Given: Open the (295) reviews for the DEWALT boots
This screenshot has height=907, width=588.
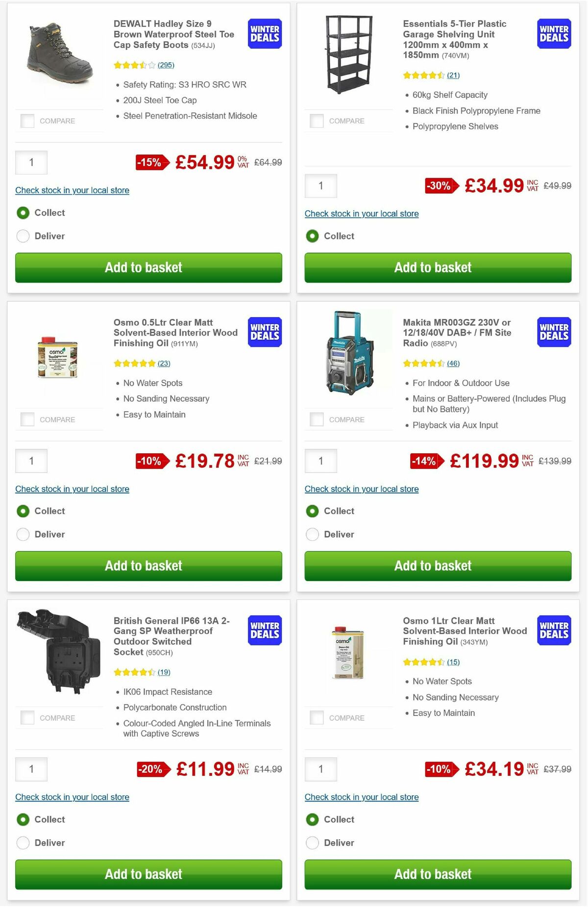Looking at the screenshot, I should click(x=166, y=65).
